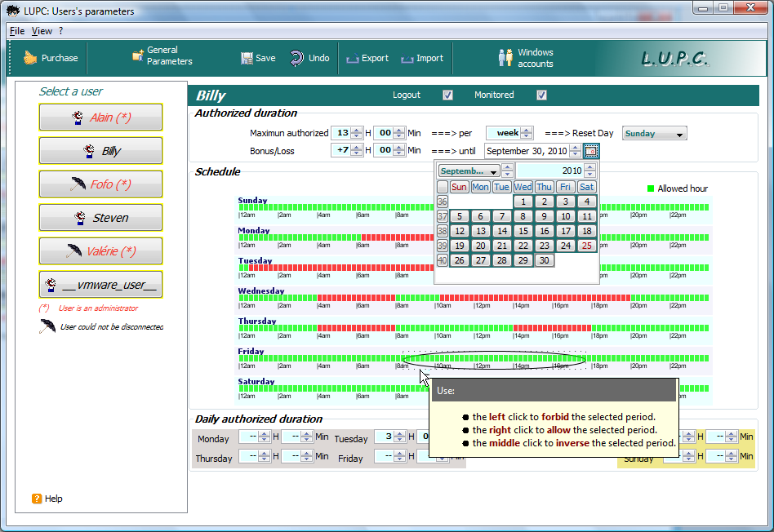Open the File menu
The height and width of the screenshot is (532, 774).
pyautogui.click(x=17, y=31)
